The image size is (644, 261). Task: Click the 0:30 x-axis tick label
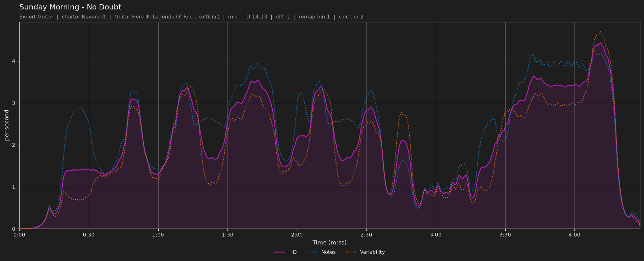[x=89, y=235]
